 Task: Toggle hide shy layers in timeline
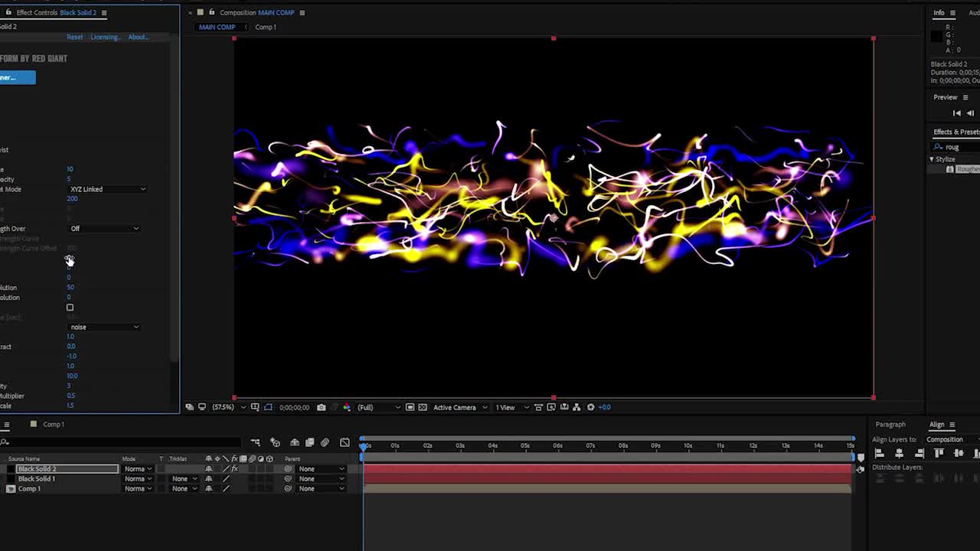[295, 442]
